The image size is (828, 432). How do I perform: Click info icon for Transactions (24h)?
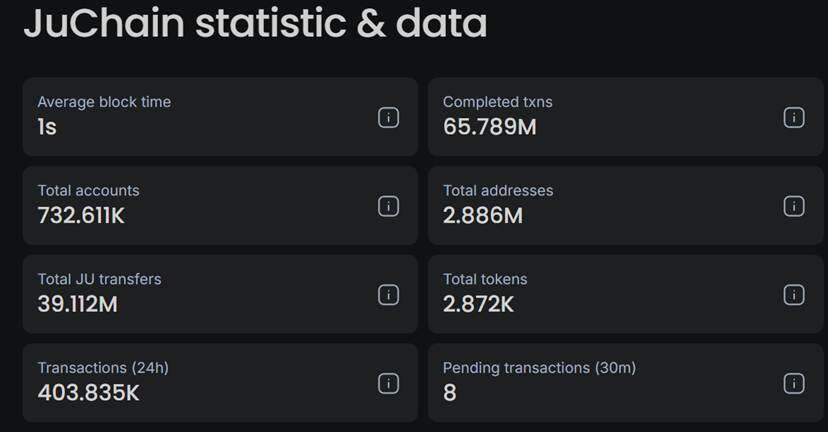click(389, 383)
